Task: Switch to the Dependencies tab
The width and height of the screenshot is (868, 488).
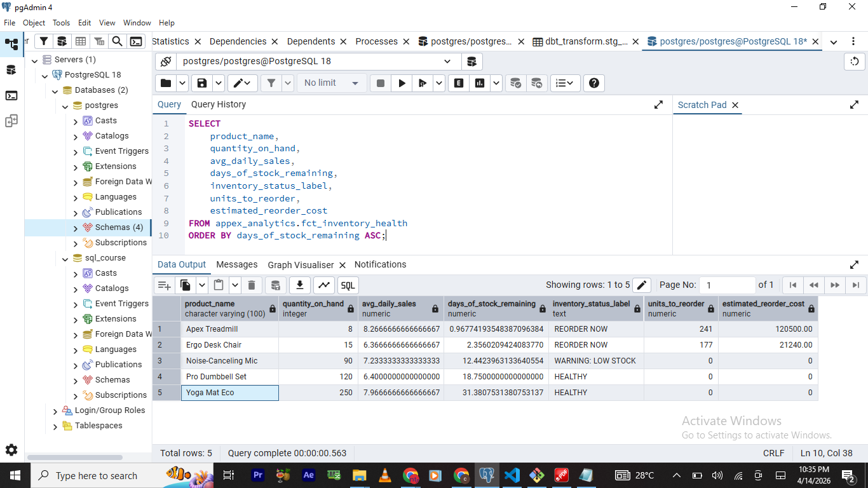Action: [238, 41]
